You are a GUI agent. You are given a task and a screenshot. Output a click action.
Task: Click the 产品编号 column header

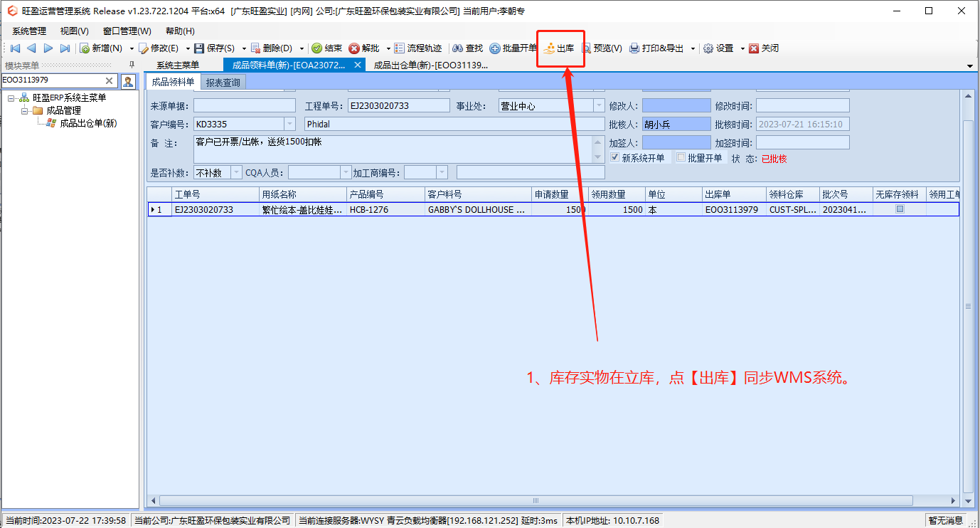(x=385, y=194)
